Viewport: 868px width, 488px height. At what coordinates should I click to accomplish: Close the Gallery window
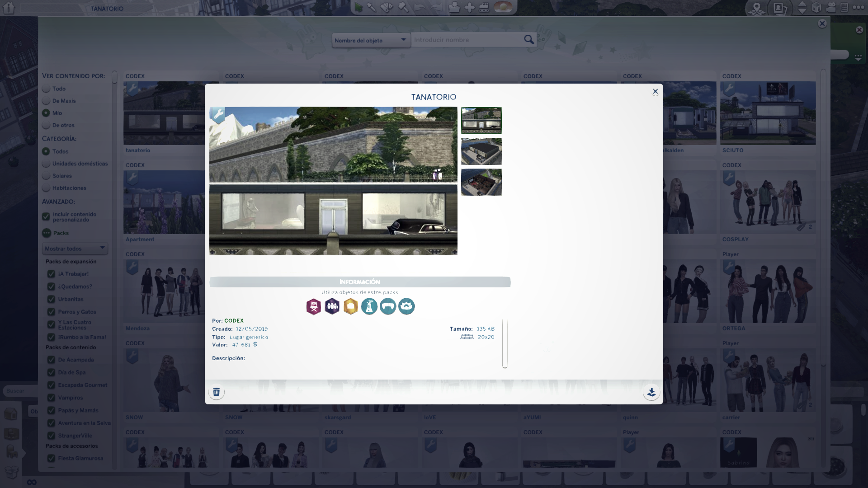point(822,23)
